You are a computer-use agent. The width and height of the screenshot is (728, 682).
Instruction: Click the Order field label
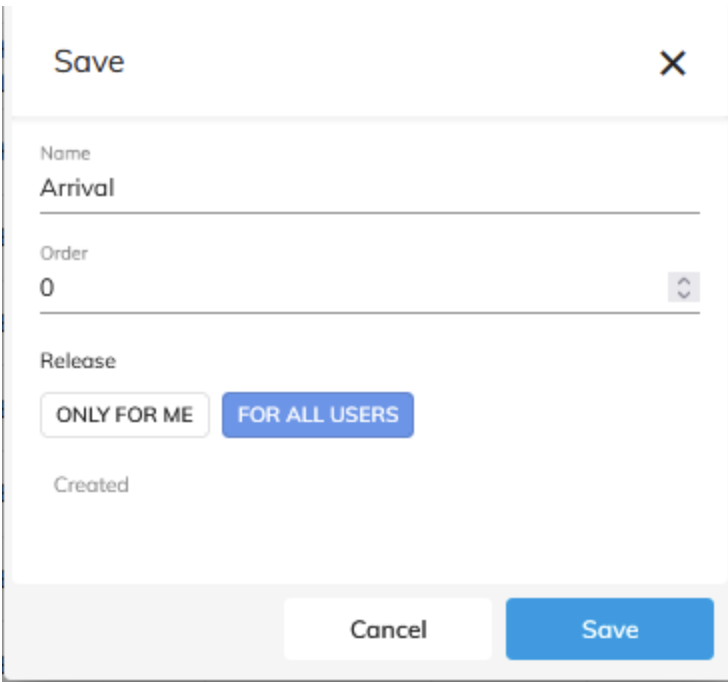pyautogui.click(x=64, y=254)
